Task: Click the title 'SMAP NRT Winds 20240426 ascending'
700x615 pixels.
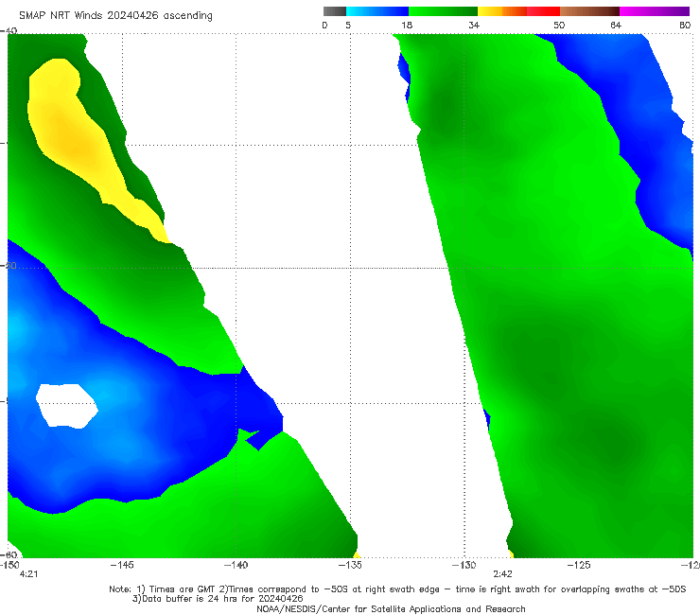Action: pos(115,15)
